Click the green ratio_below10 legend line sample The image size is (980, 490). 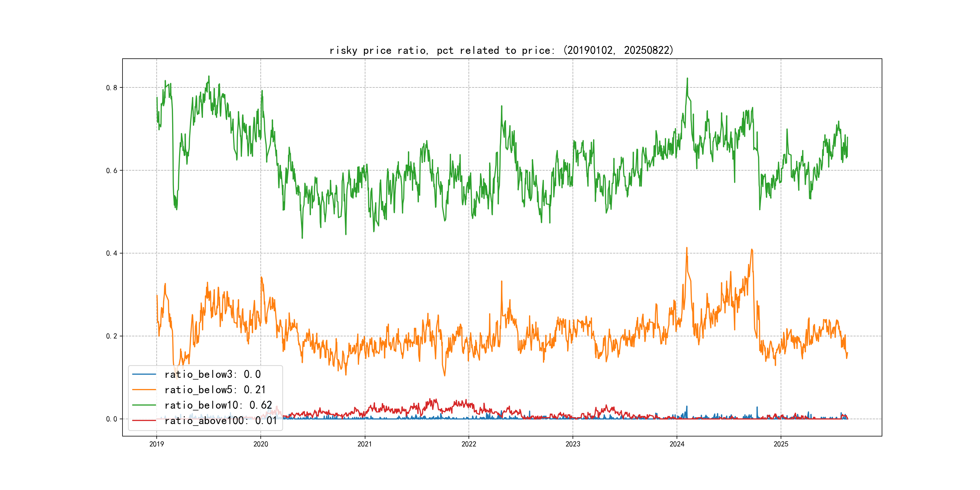[x=144, y=405]
